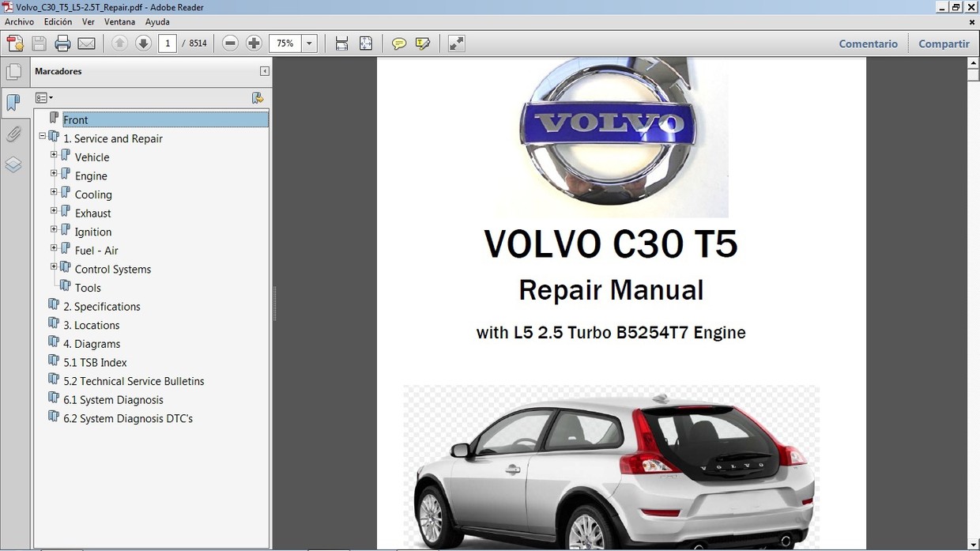This screenshot has height=551, width=980.
Task: Collapse the 1. Service and Repair node
Action: (x=42, y=136)
